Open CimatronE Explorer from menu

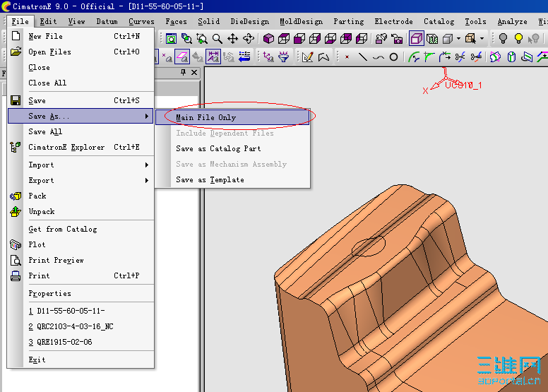(x=81, y=147)
